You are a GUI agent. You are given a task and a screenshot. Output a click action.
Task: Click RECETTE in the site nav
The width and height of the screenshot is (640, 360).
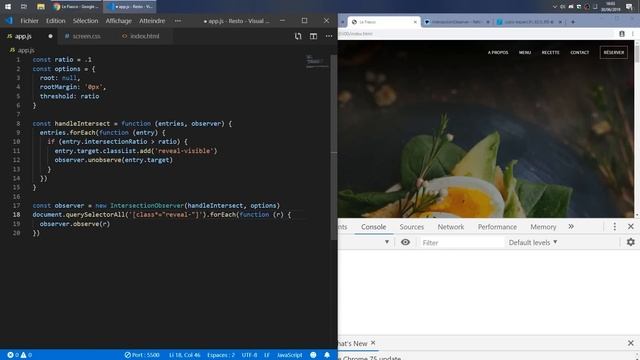pyautogui.click(x=550, y=53)
